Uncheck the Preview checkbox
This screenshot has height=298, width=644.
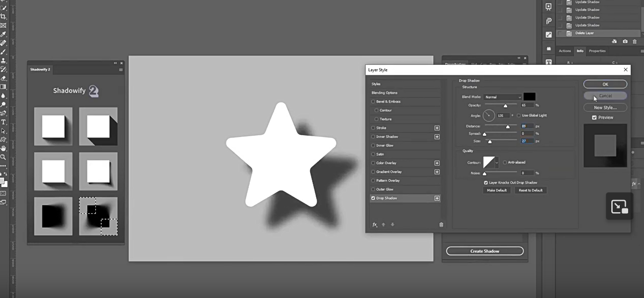(594, 118)
